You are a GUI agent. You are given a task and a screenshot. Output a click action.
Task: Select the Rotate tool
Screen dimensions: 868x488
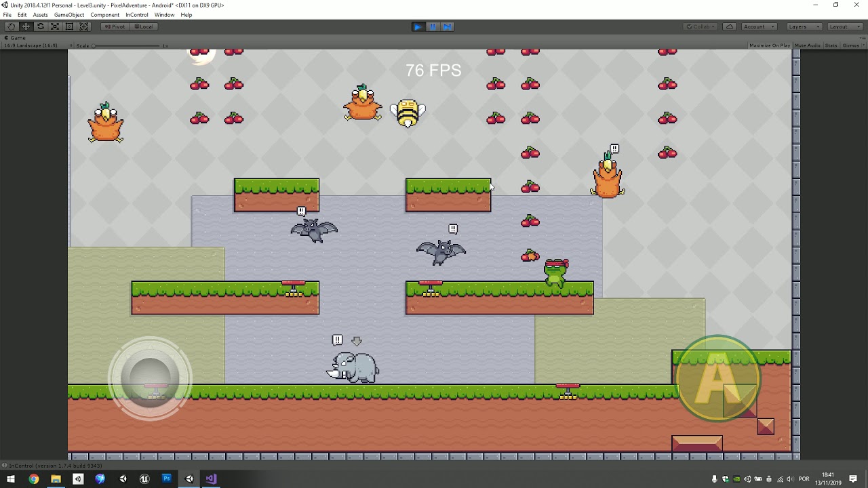point(40,26)
